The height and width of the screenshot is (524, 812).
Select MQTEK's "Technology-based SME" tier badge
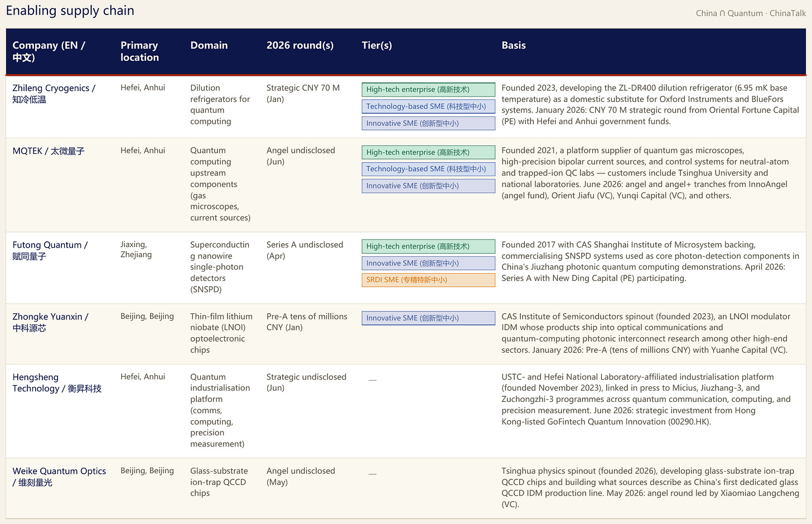[428, 169]
